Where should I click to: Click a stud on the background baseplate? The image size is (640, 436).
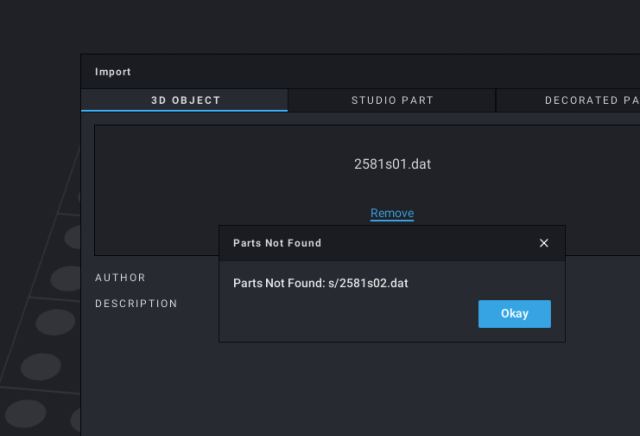[55, 322]
